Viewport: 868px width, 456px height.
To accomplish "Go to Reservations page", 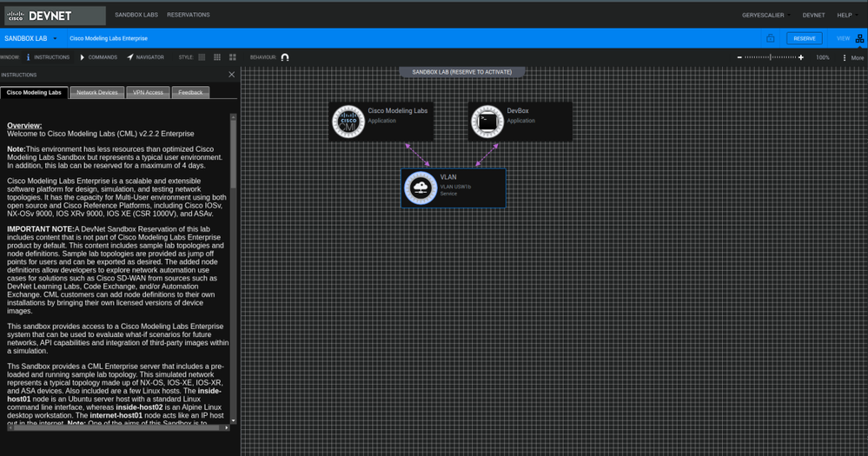I will click(x=189, y=15).
